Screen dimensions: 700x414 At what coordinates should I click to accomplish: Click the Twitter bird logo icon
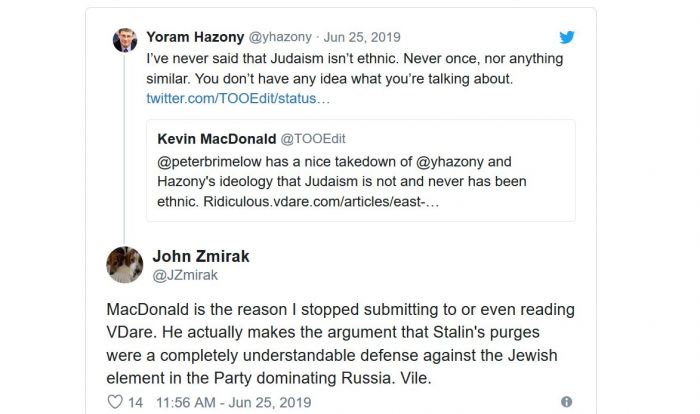566,38
